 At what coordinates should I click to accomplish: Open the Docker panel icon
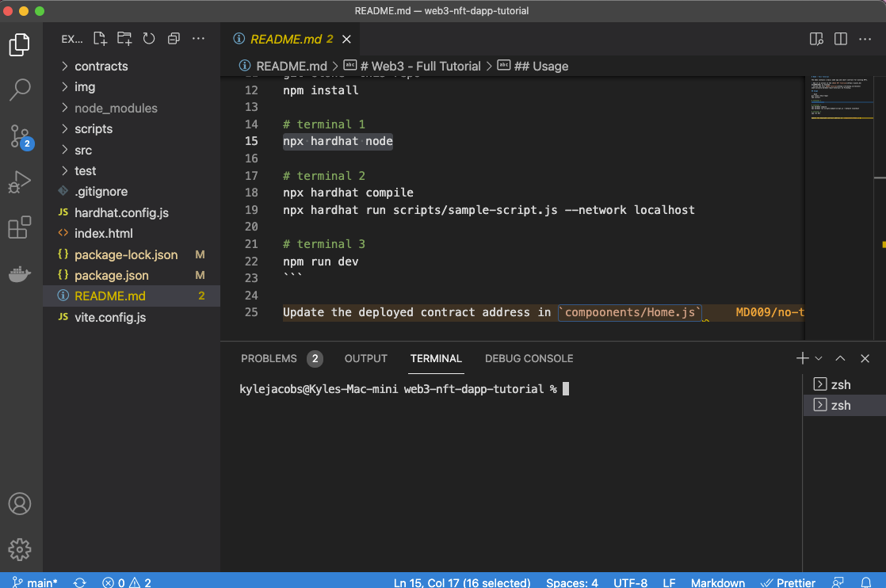pos(20,274)
